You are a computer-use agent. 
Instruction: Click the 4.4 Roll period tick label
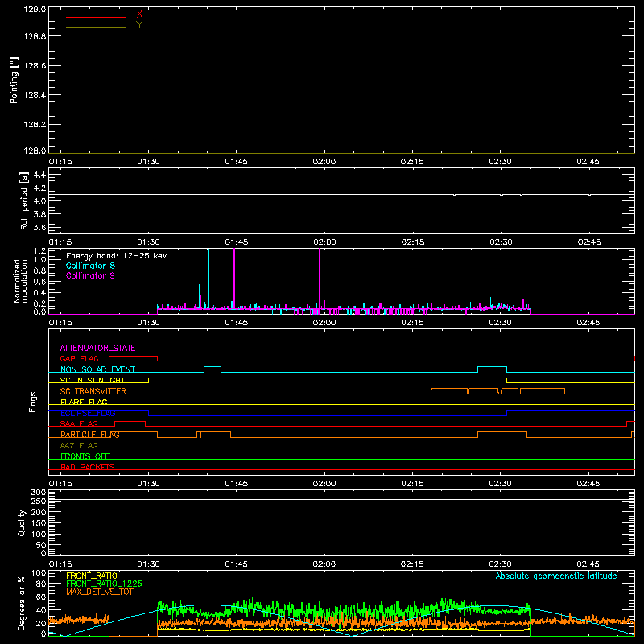39,175
